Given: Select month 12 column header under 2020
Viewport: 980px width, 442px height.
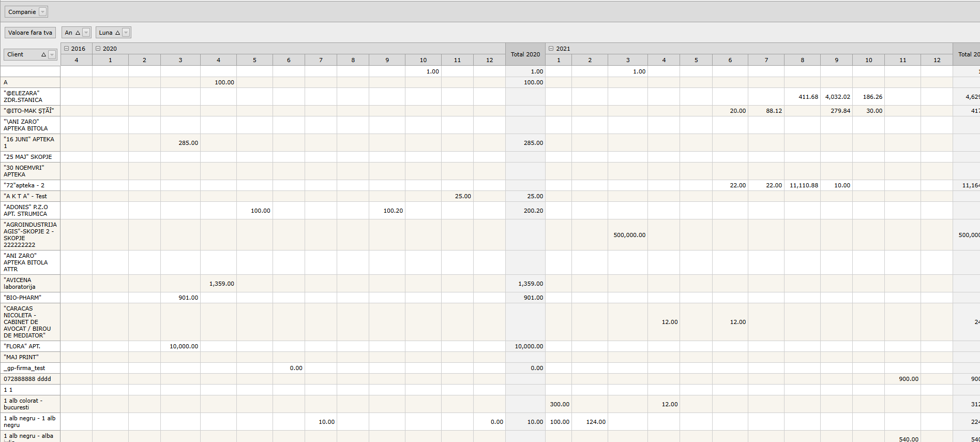Looking at the screenshot, I should point(489,60).
